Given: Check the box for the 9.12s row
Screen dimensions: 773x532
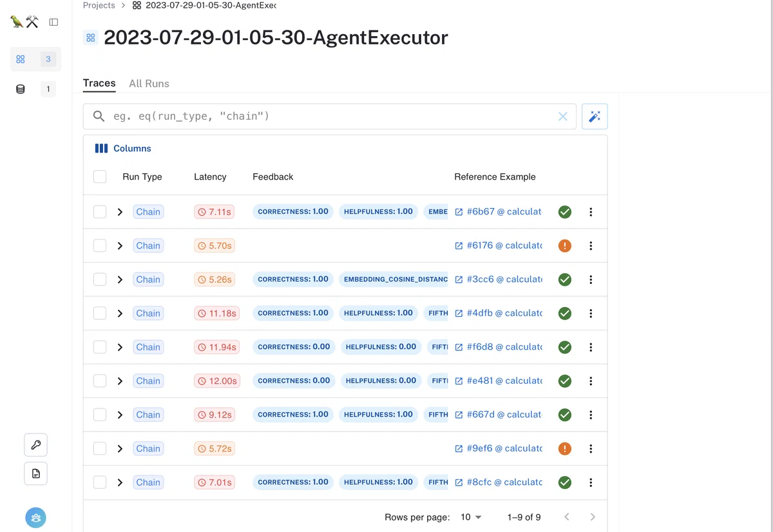Looking at the screenshot, I should tap(100, 415).
